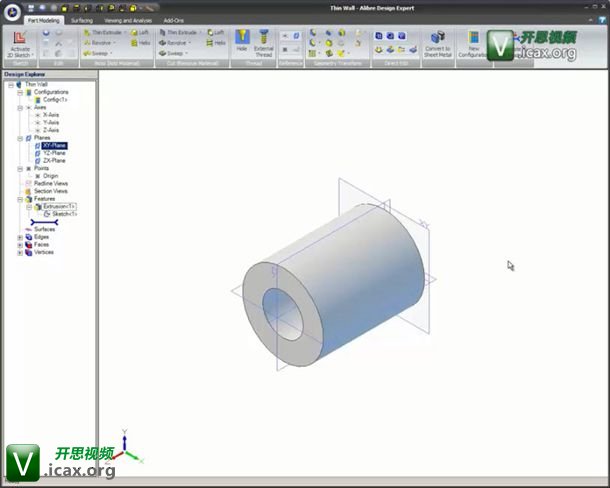The image size is (610, 488).
Task: Select Z-Axis in the tree
Action: coord(51,130)
